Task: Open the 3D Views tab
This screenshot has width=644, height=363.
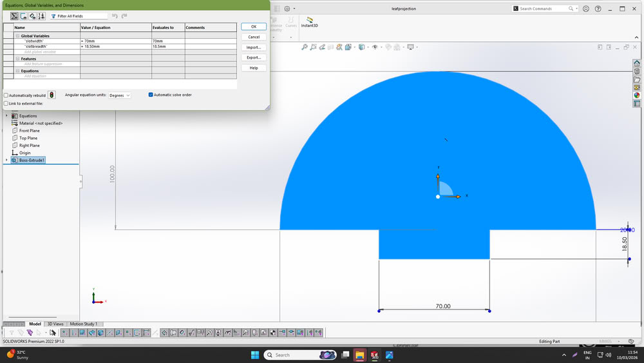Action: 55,324
